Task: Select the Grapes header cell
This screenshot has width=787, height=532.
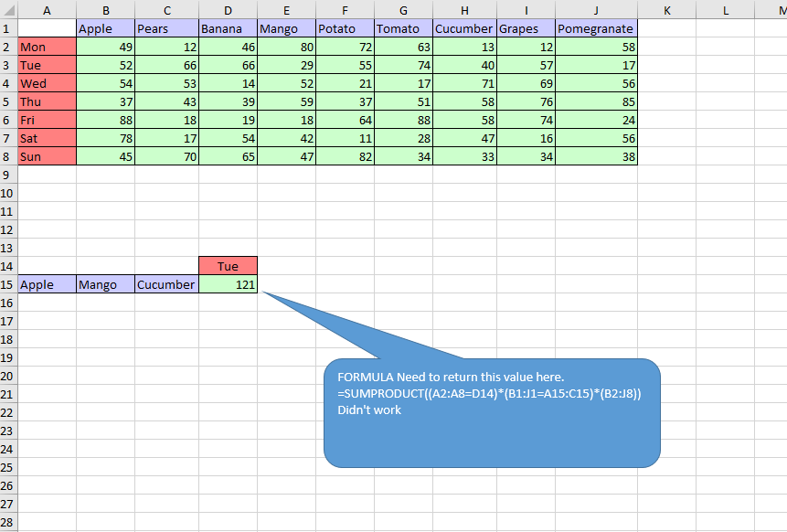Action: click(526, 28)
